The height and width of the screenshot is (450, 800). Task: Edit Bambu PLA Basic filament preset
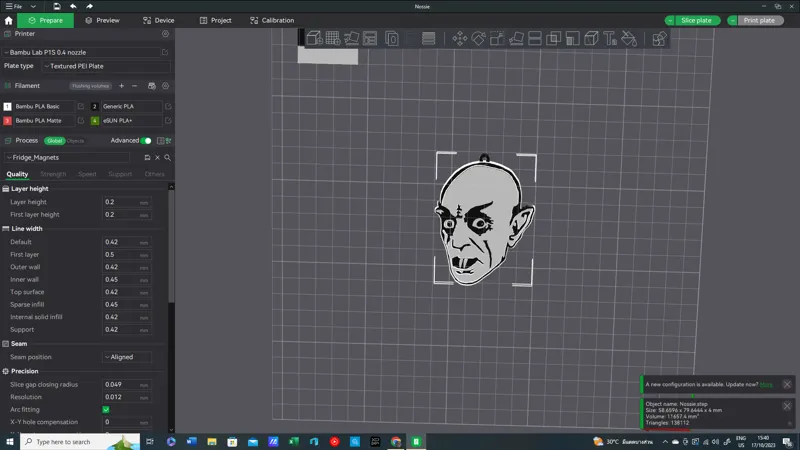coord(81,106)
